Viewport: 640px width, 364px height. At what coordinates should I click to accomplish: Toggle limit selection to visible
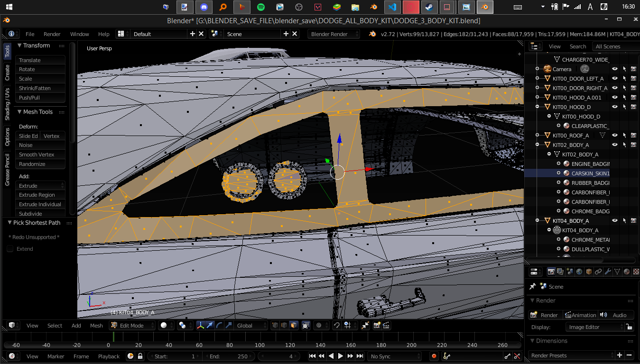306,325
